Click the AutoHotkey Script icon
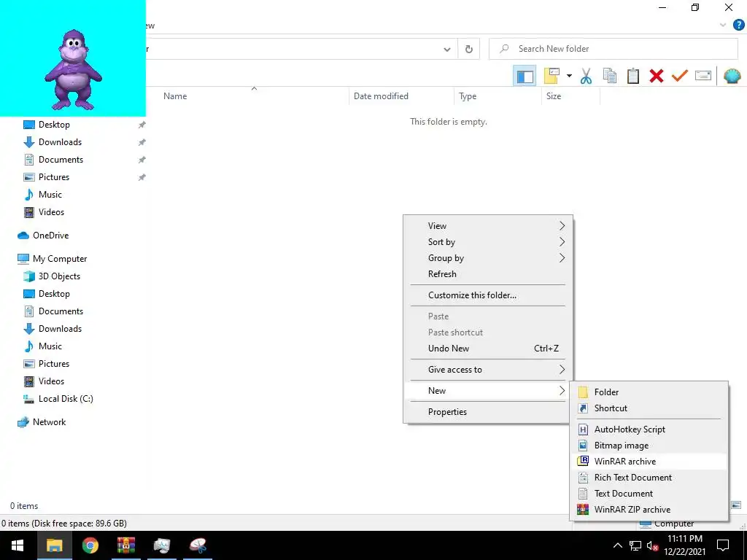 [583, 429]
